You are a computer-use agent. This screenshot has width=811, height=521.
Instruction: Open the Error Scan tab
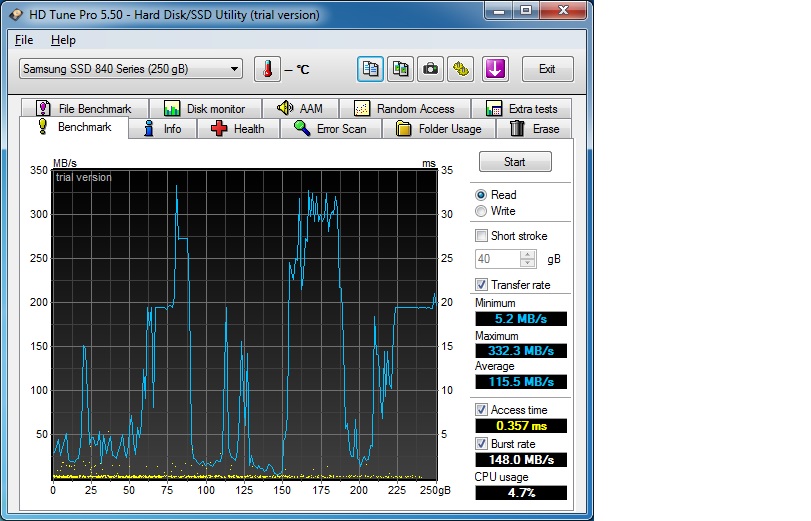point(331,129)
